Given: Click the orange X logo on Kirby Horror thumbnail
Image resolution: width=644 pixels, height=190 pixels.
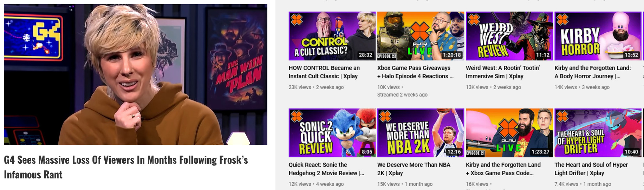Looking at the screenshot, I should click(562, 19).
